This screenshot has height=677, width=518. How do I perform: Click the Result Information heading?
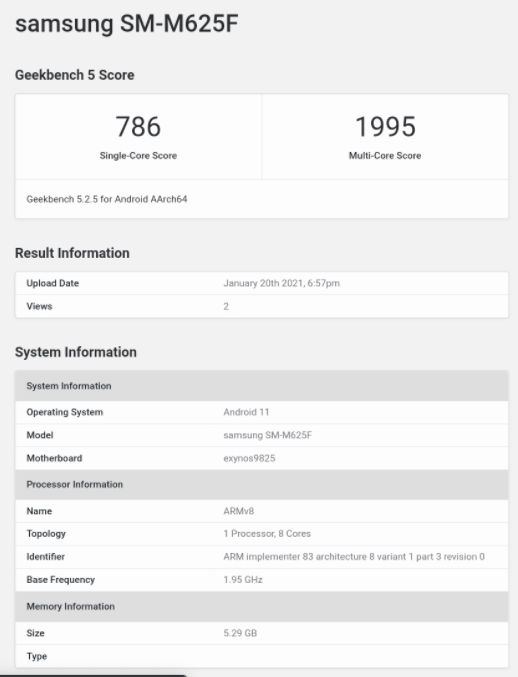point(72,253)
